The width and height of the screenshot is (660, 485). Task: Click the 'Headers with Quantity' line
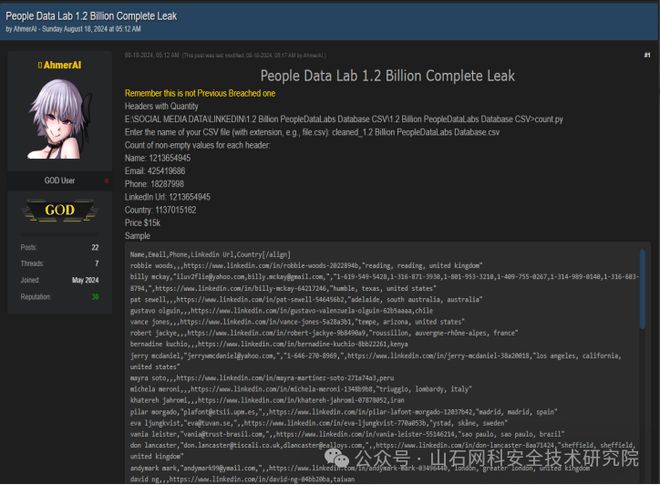(161, 106)
